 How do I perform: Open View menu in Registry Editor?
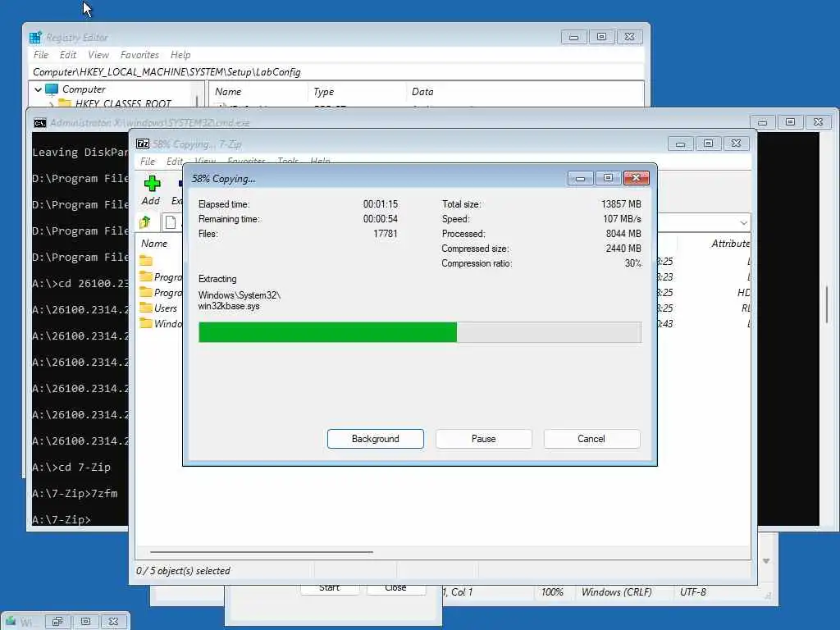click(x=98, y=55)
